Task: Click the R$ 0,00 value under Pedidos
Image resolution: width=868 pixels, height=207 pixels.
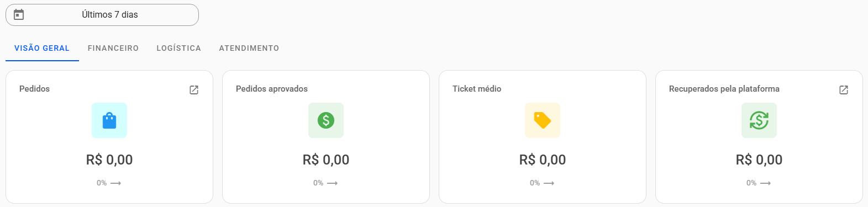Action: pyautogui.click(x=109, y=160)
